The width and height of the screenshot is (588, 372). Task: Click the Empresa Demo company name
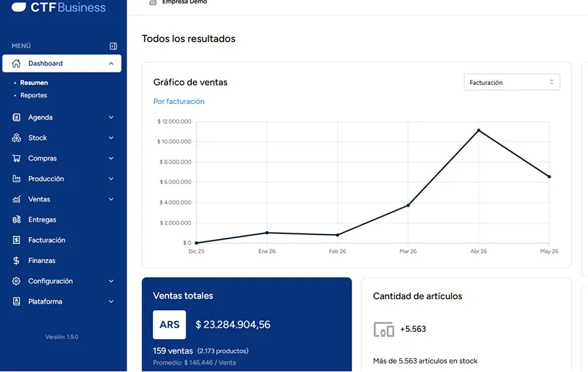pos(185,2)
